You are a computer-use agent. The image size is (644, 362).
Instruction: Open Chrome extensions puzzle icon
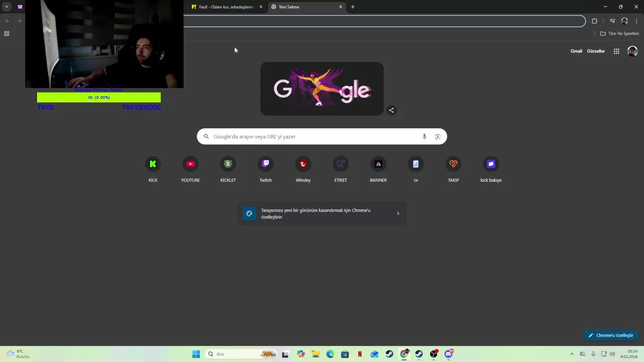[595, 21]
